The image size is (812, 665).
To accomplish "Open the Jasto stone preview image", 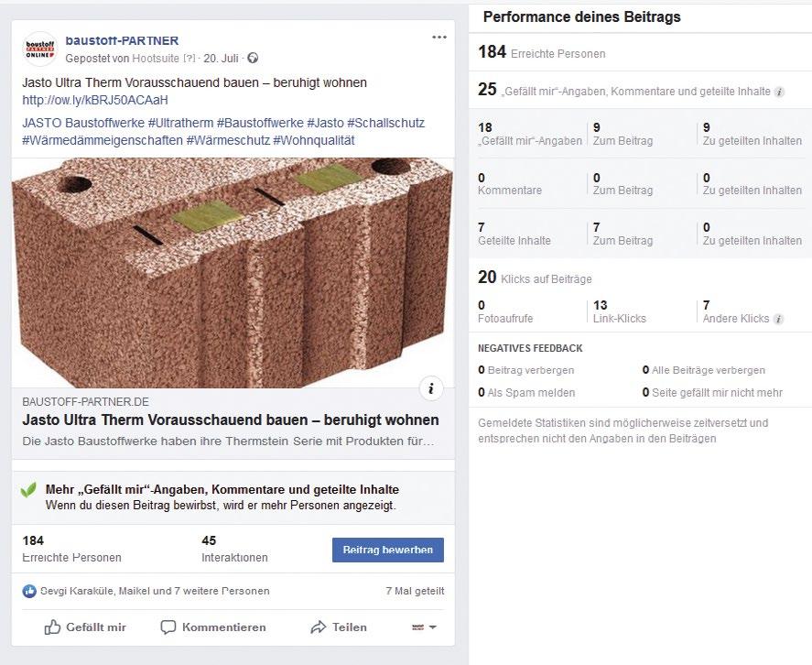I will tap(233, 273).
